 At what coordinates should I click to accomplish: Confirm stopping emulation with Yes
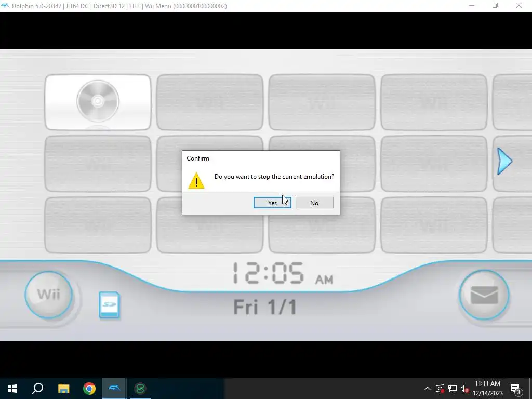(x=272, y=203)
